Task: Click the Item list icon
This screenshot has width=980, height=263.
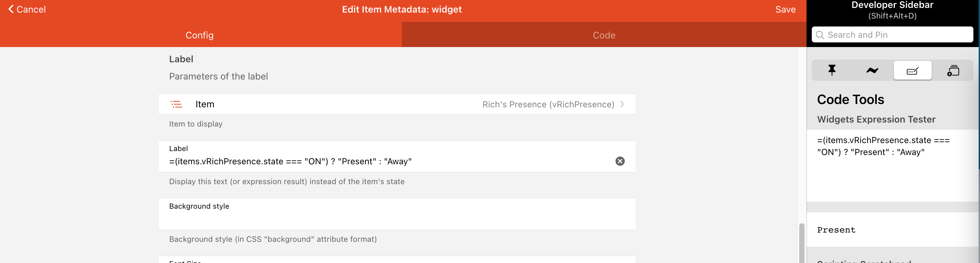Action: (176, 104)
